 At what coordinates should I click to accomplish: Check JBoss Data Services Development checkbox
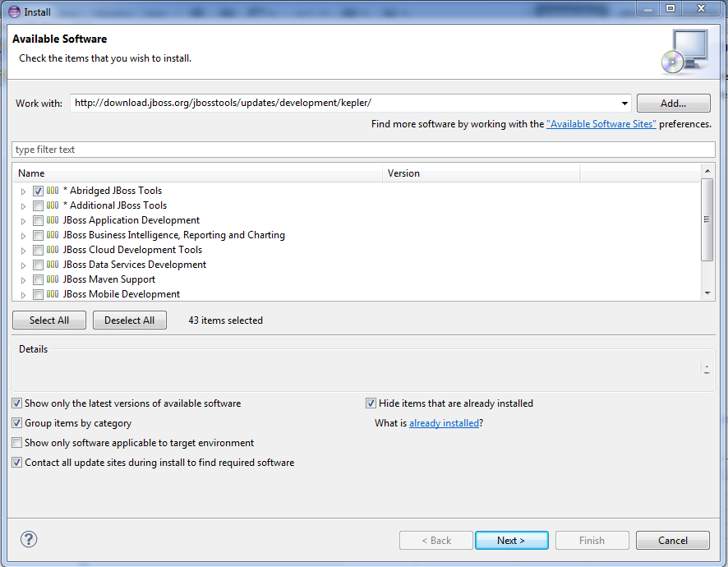point(38,265)
